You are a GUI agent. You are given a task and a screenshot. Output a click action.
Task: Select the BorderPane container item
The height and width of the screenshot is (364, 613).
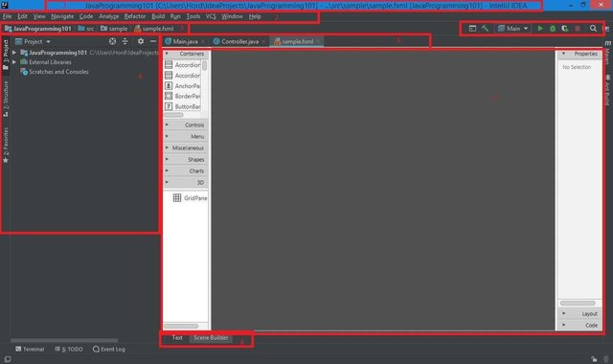tap(183, 96)
